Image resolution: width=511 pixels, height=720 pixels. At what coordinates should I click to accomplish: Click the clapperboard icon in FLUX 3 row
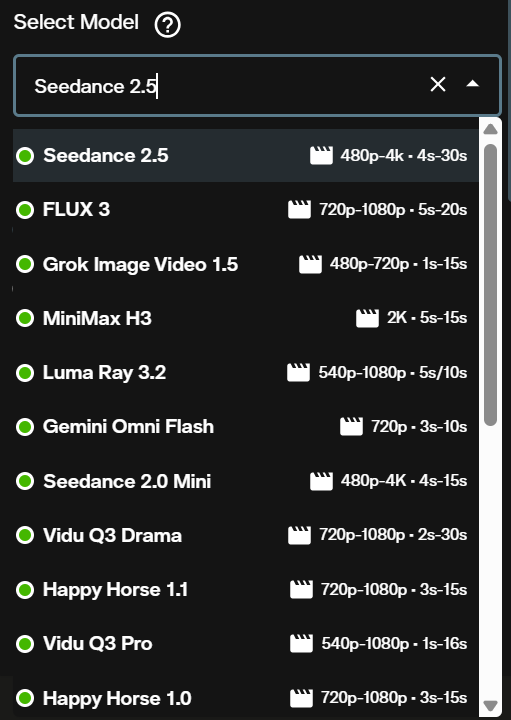click(299, 210)
